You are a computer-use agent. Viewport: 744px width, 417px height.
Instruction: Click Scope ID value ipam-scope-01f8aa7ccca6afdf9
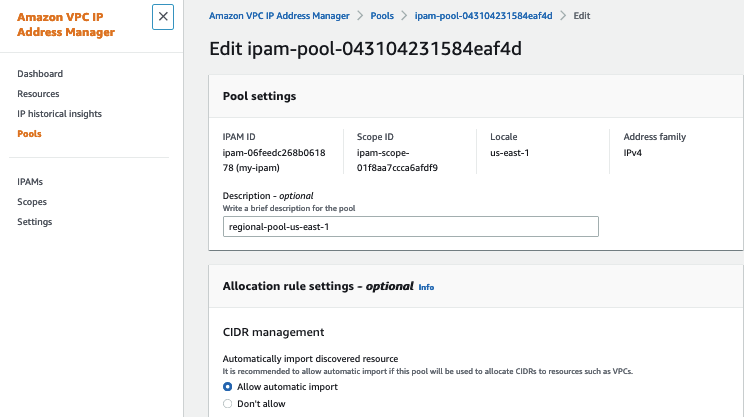click(x=397, y=160)
